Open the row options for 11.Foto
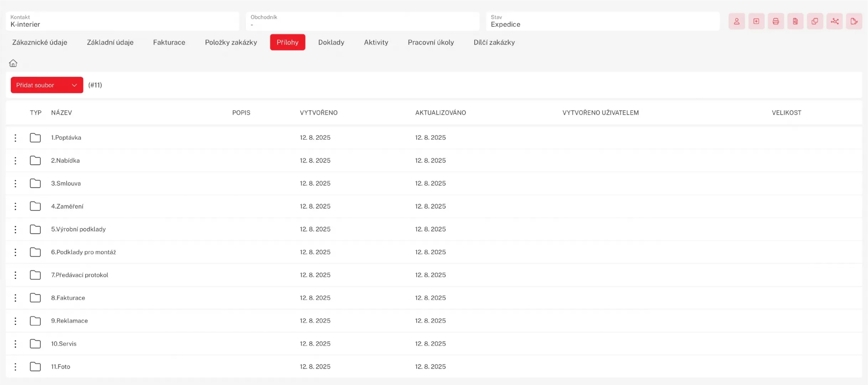This screenshot has height=385, width=868. tap(15, 366)
